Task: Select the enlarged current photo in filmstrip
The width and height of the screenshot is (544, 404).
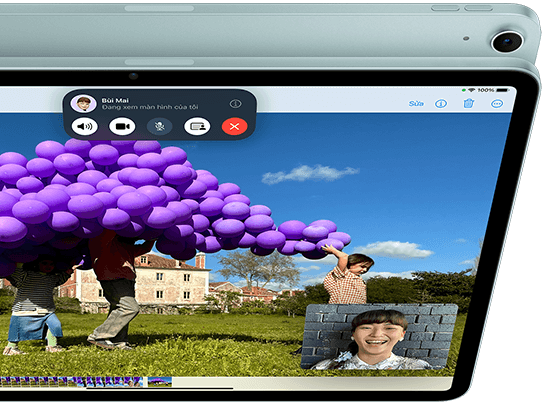Action: pyautogui.click(x=160, y=382)
